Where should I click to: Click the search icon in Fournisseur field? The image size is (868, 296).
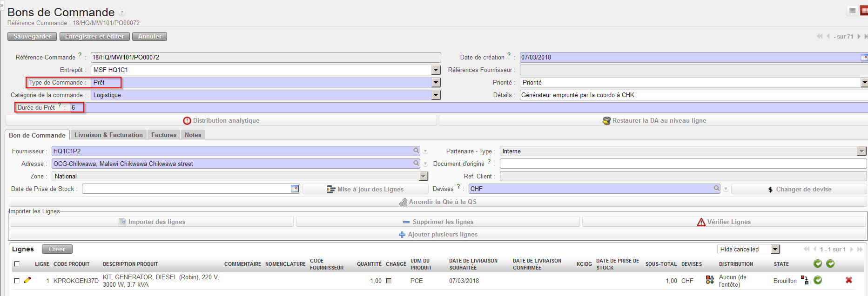[x=416, y=151]
